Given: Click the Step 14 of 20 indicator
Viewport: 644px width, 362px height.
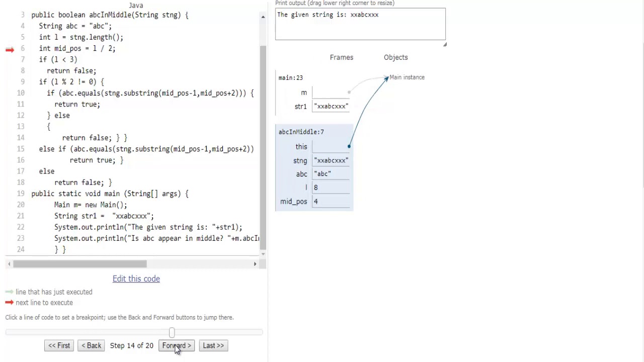Looking at the screenshot, I should point(131,345).
